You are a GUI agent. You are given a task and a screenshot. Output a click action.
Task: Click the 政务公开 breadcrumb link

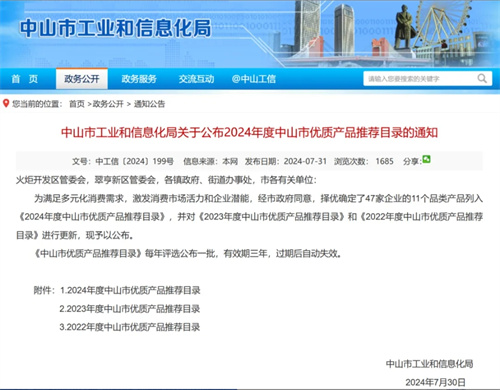pos(108,104)
